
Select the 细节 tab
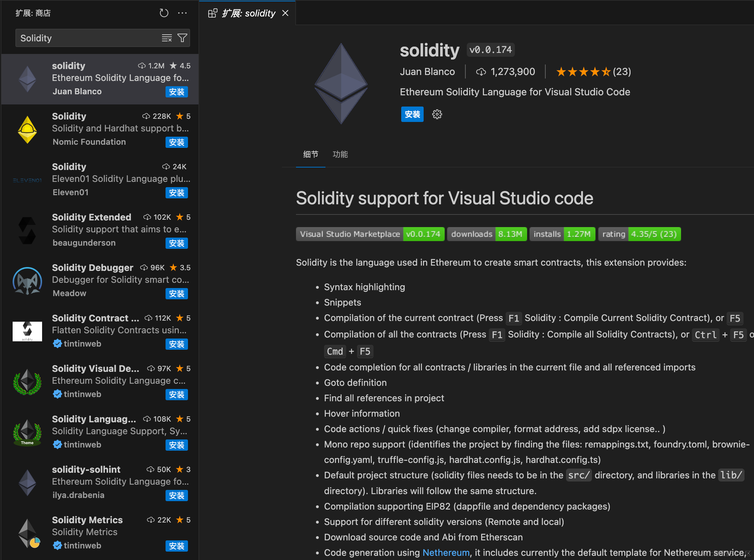[310, 154]
